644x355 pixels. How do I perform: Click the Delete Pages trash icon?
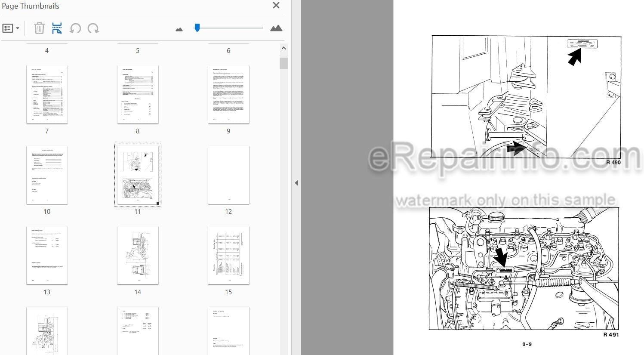click(39, 28)
